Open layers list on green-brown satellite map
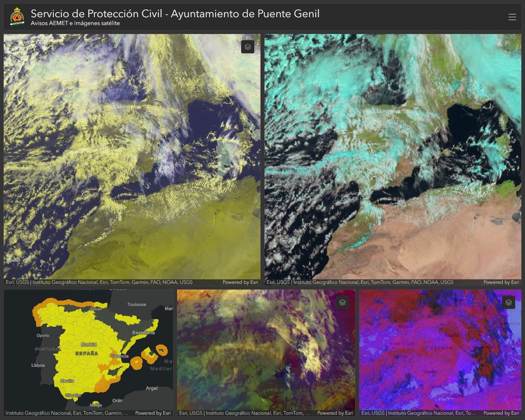 point(343,302)
